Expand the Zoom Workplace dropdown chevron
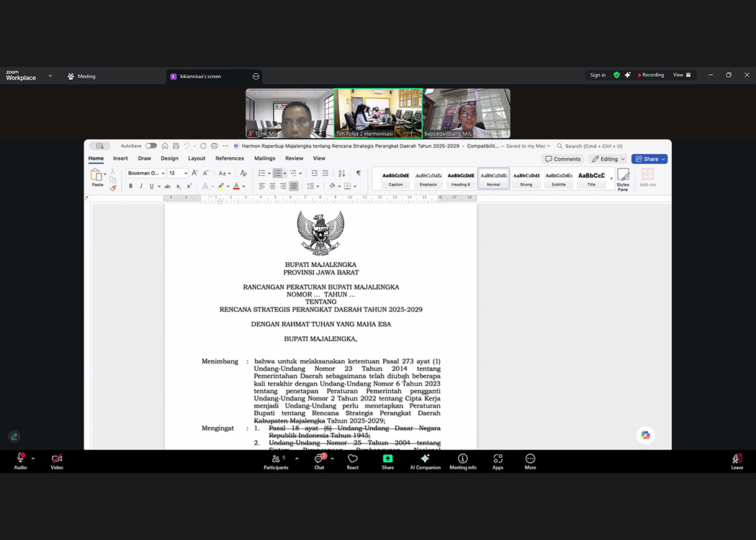This screenshot has width=756, height=540. pos(50,76)
